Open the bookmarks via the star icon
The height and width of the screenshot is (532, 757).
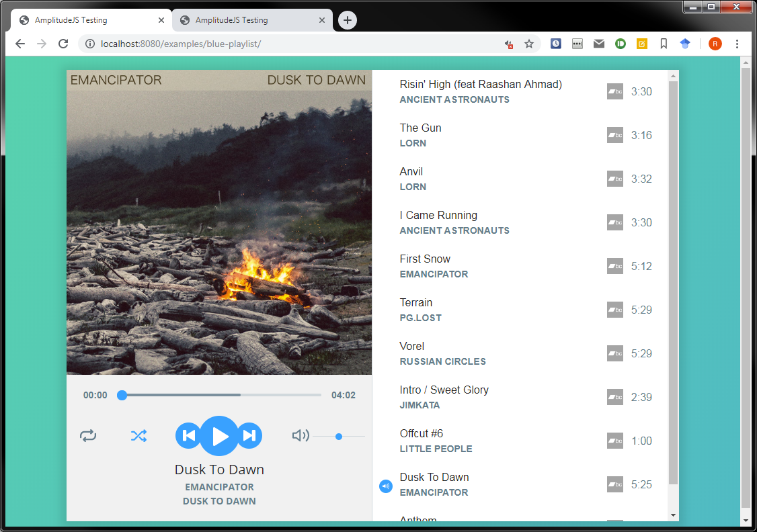pos(529,43)
